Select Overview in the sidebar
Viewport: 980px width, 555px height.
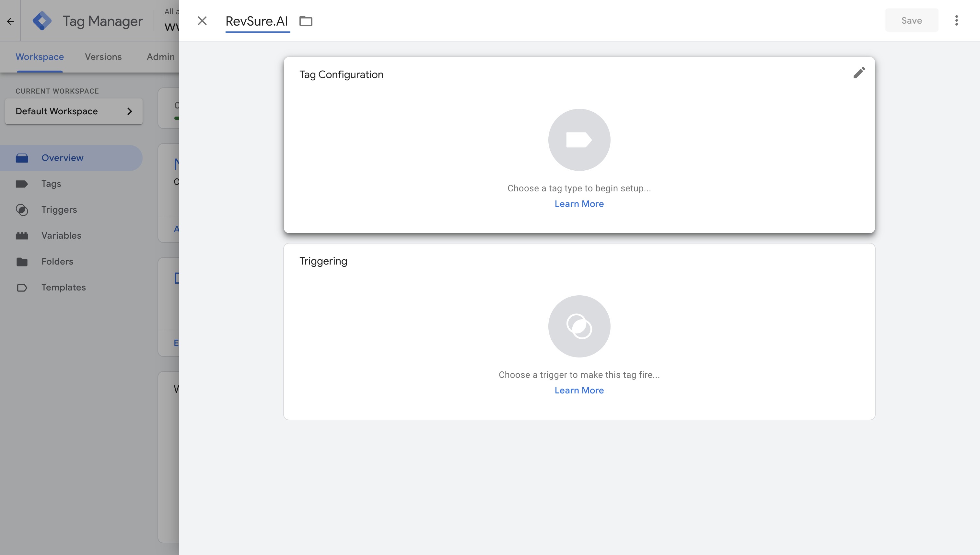62,158
